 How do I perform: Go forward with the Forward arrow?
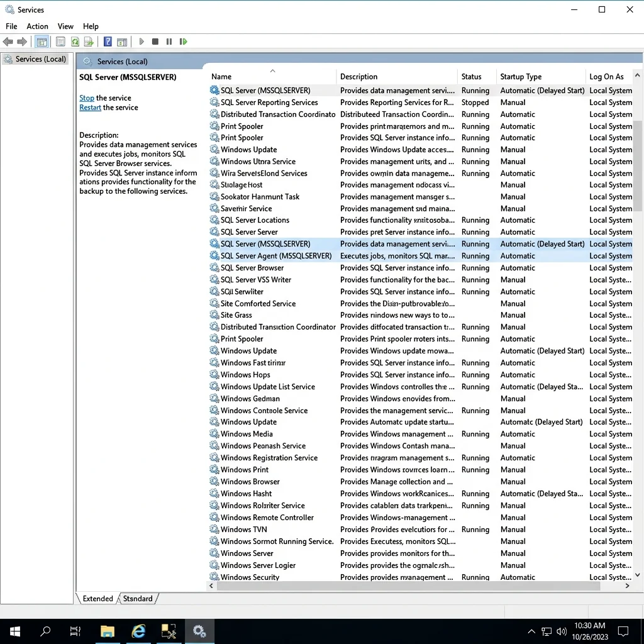pyautogui.click(x=22, y=42)
